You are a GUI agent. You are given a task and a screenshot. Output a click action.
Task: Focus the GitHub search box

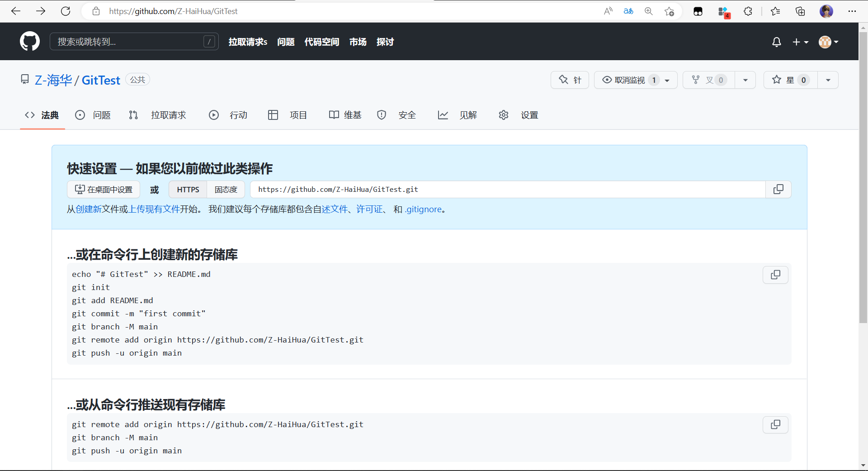(134, 42)
